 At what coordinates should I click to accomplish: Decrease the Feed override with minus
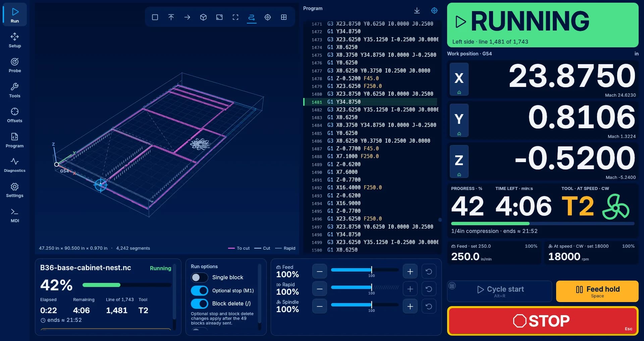(x=320, y=272)
